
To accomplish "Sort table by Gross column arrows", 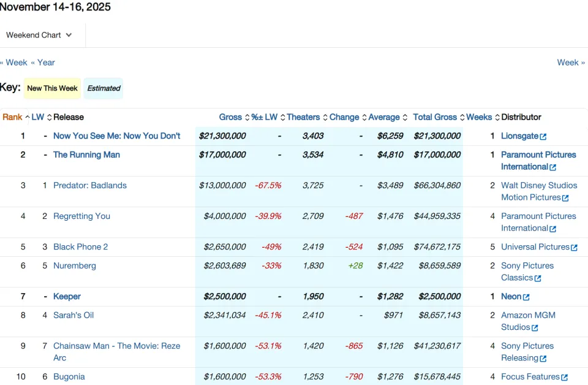I will pos(247,118).
